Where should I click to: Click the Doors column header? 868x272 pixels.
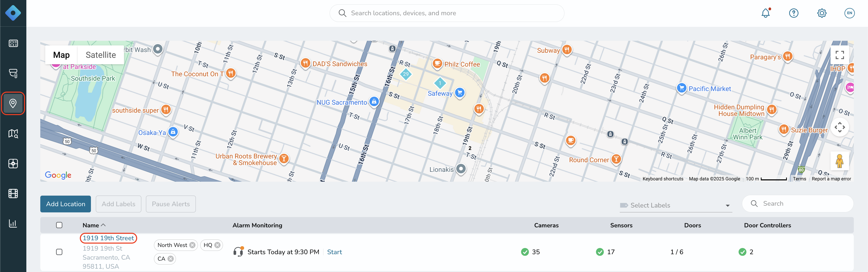pyautogui.click(x=692, y=225)
